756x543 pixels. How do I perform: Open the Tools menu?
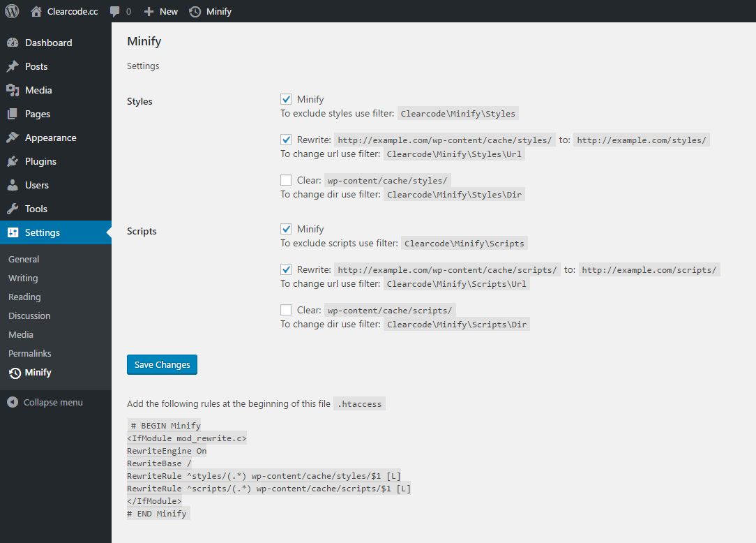point(56,209)
